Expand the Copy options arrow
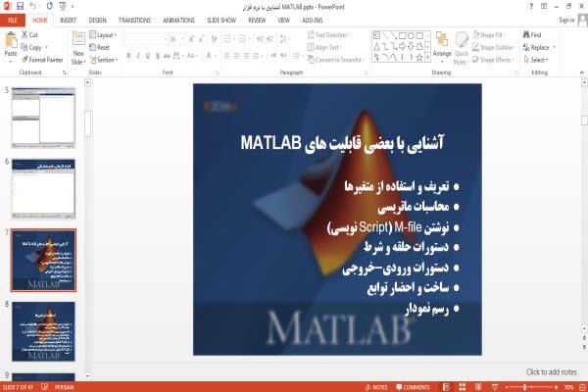 (47, 47)
